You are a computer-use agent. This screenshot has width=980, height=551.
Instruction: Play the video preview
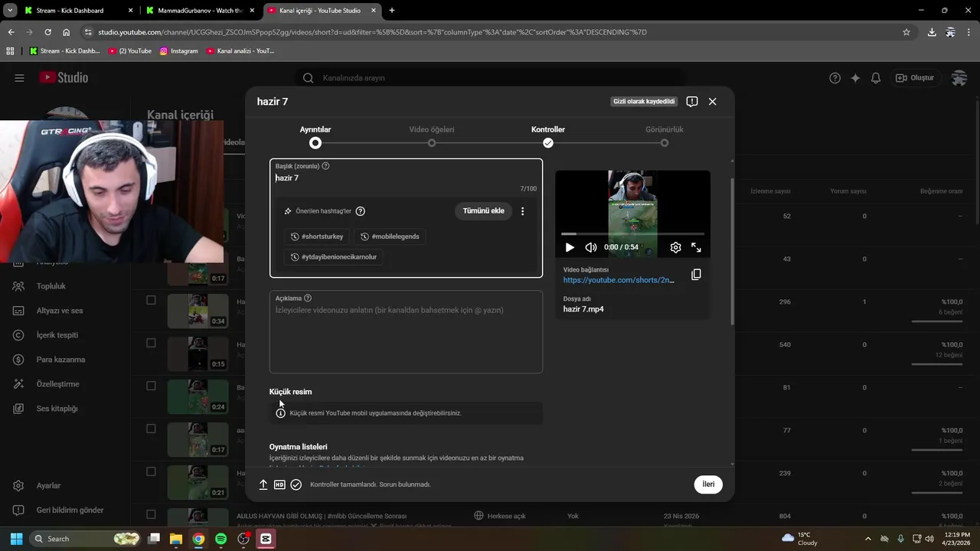point(569,247)
